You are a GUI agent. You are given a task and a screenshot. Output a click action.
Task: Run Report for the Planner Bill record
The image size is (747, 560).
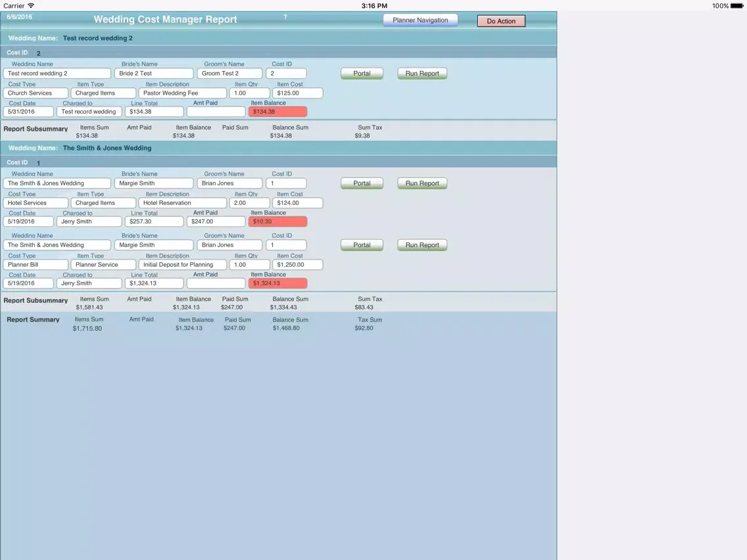tap(422, 245)
